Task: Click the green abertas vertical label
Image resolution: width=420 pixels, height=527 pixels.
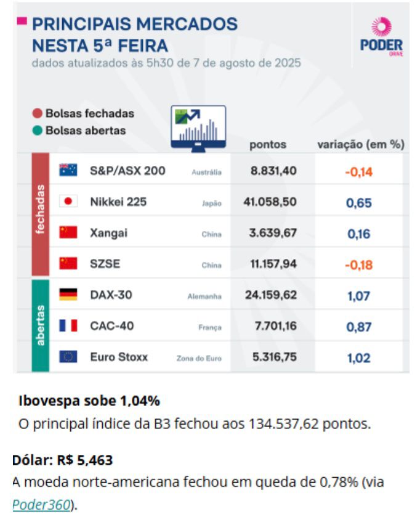Action: 41,325
